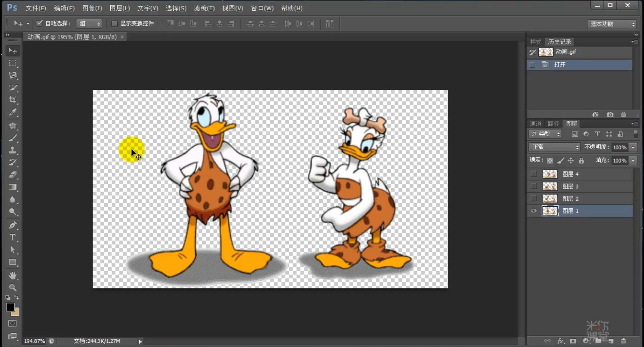Image resolution: width=644 pixels, height=347 pixels.
Task: Open the 不透明度 opacity dropdown arrow
Action: pyautogui.click(x=633, y=147)
